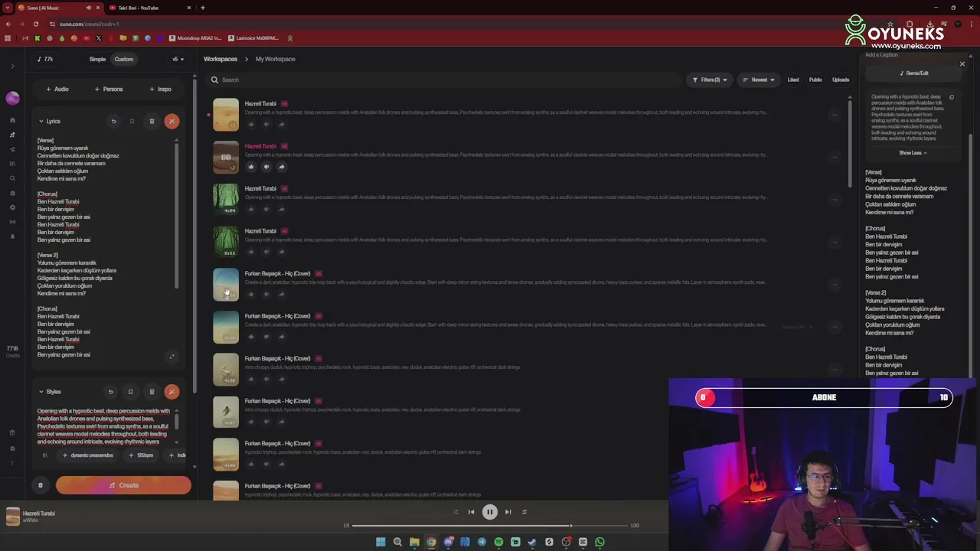The height and width of the screenshot is (551, 980).
Task: Open a new browser tab
Action: click(x=202, y=8)
